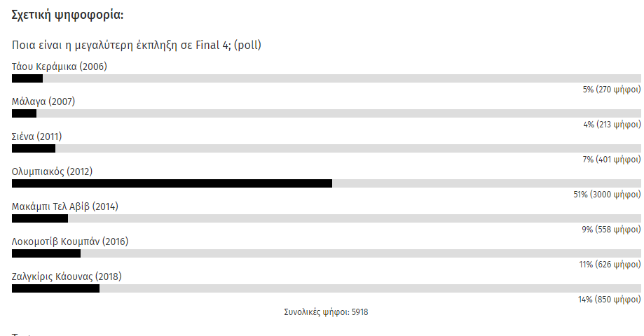
Task: Click the '9% (558 ψήφοι)' vote count
Action: [611, 230]
